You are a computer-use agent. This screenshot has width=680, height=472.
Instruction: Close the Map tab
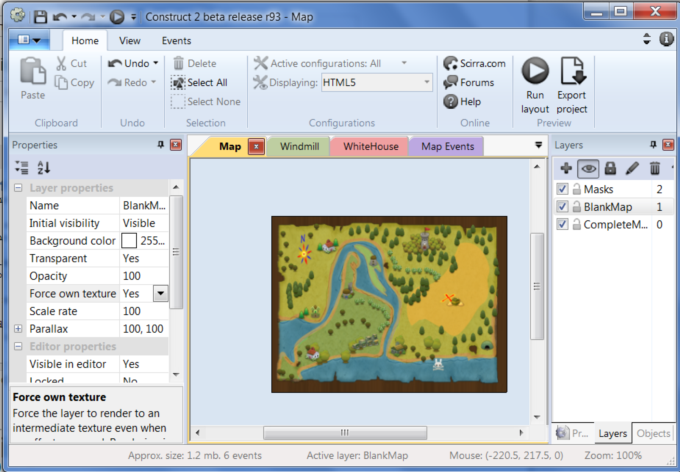pyautogui.click(x=256, y=147)
